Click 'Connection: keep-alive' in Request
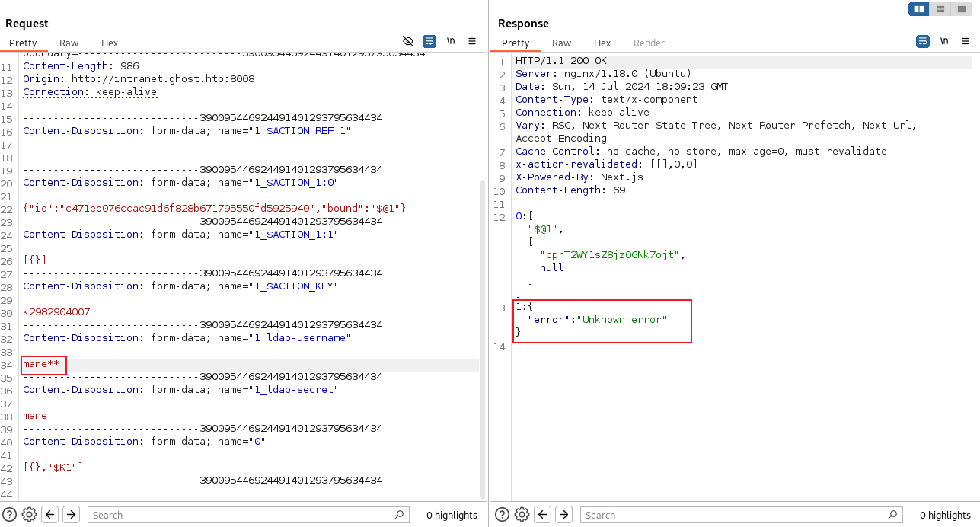This screenshot has height=527, width=980. coord(90,92)
